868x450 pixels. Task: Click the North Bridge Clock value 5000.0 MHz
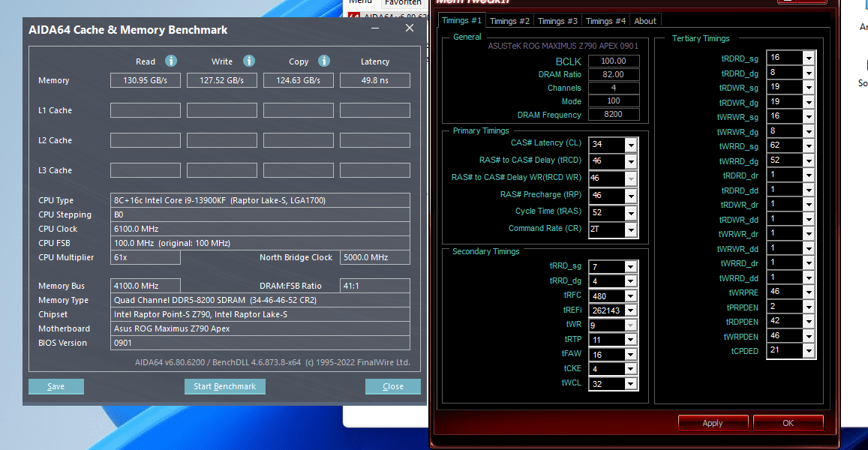pyautogui.click(x=375, y=257)
